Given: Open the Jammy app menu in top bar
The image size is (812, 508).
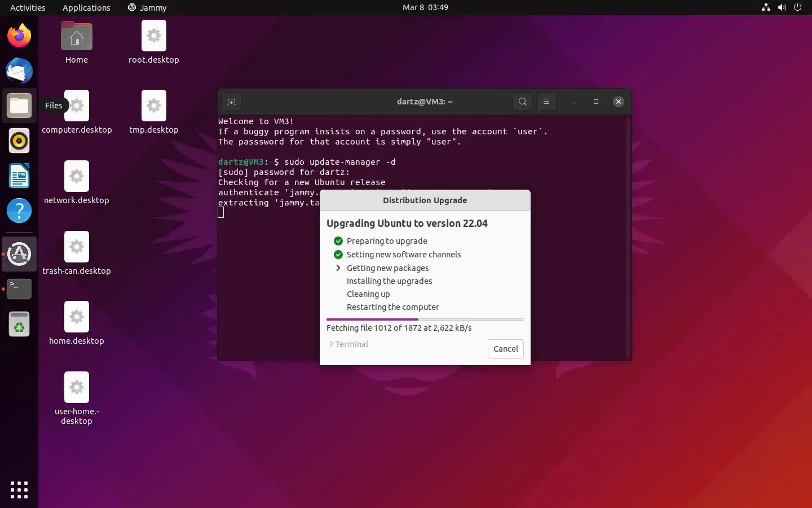Looking at the screenshot, I should click(147, 7).
